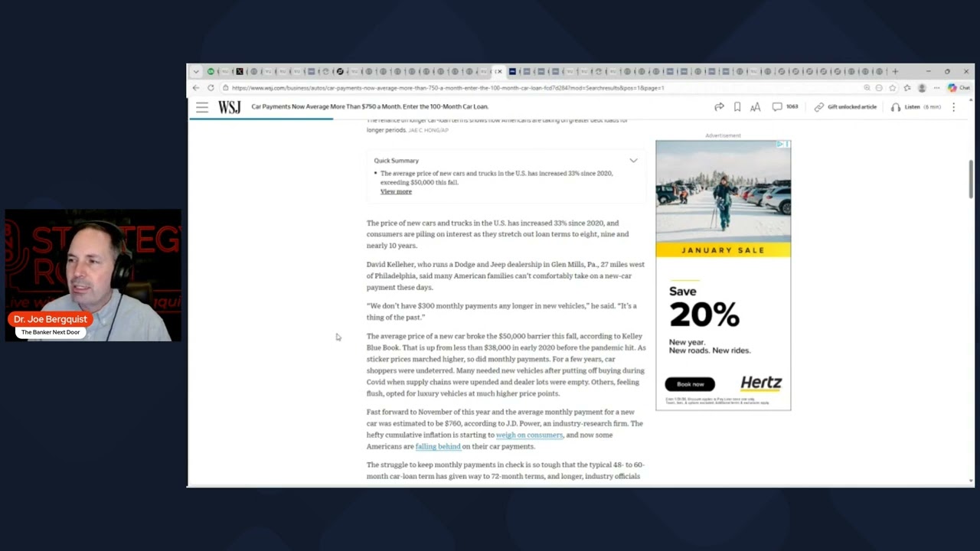Add this page to favorites (star)
980x551 pixels.
coord(893,88)
